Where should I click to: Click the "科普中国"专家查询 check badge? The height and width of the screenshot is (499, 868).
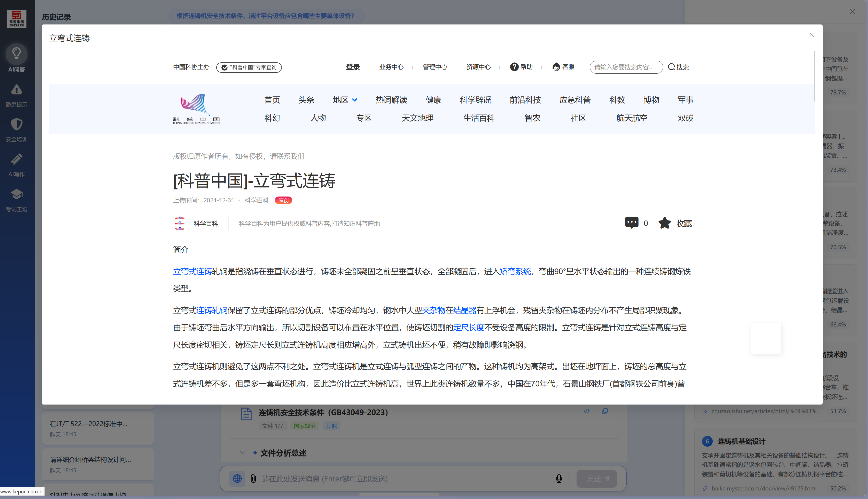[x=249, y=67]
